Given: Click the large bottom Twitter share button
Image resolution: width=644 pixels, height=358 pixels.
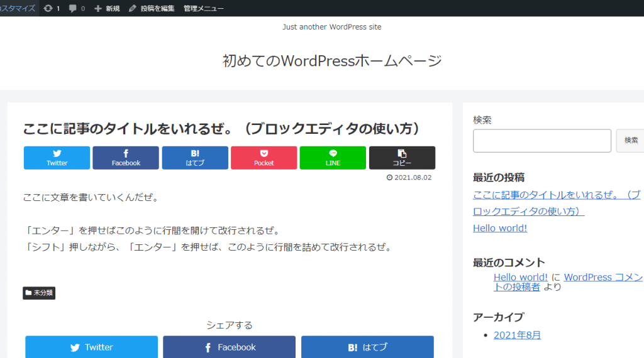Looking at the screenshot, I should (92, 347).
